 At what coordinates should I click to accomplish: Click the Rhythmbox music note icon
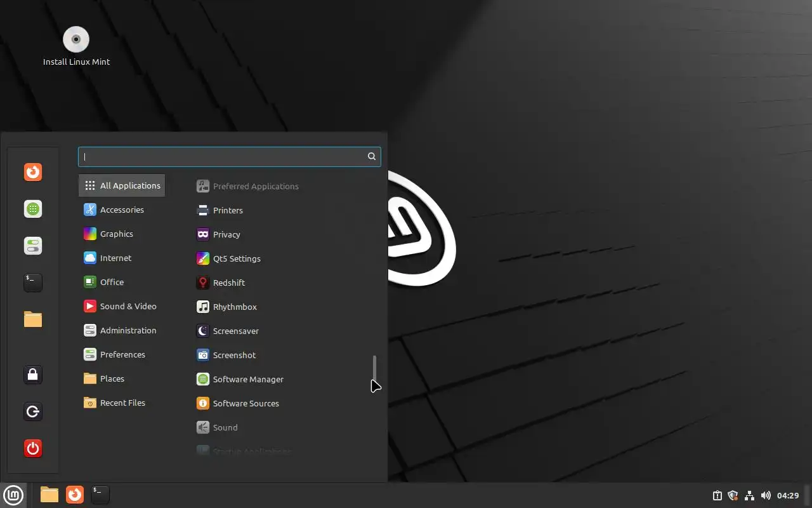point(202,307)
